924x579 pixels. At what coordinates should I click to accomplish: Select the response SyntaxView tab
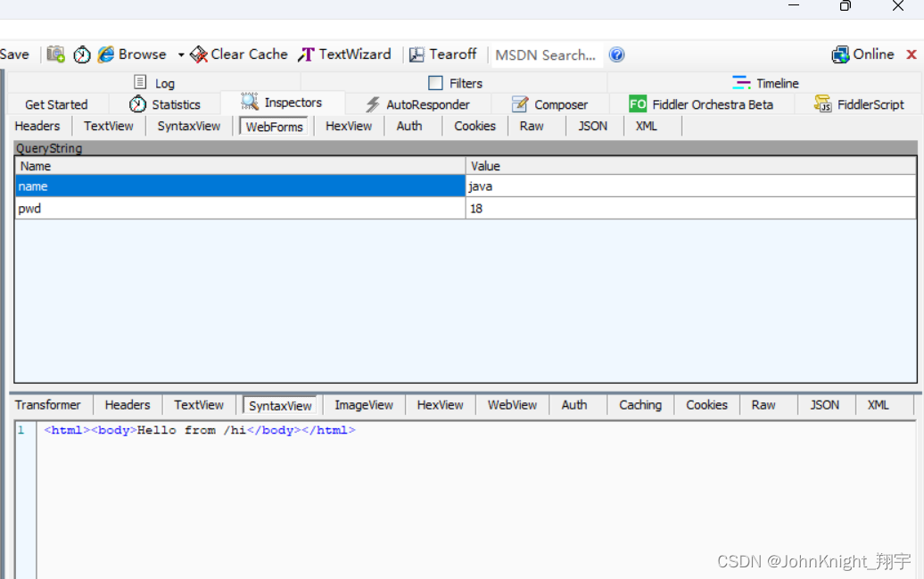pos(280,405)
